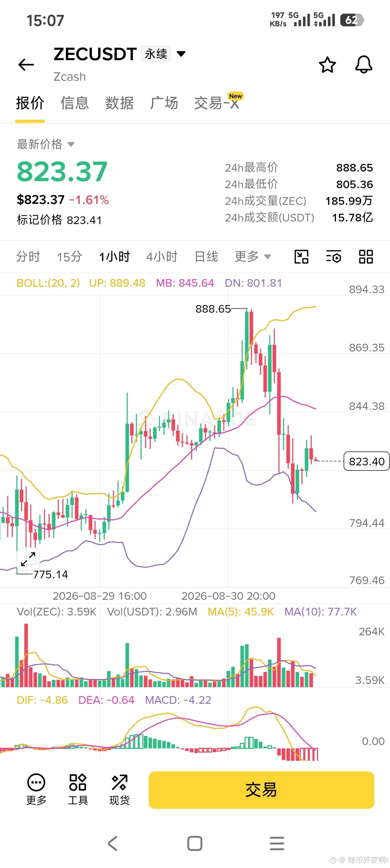
Task: Select 4小时 chart interval
Action: (162, 257)
